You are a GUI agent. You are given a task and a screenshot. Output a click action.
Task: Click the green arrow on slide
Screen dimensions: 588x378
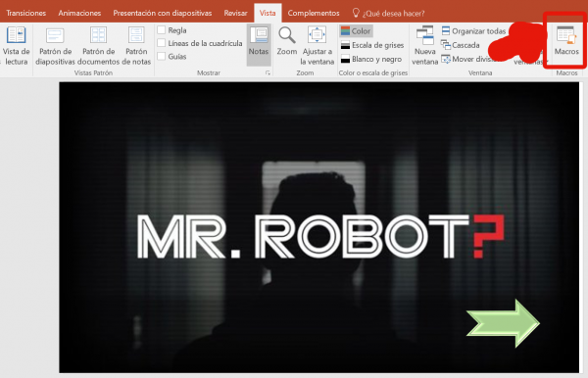[x=503, y=323]
